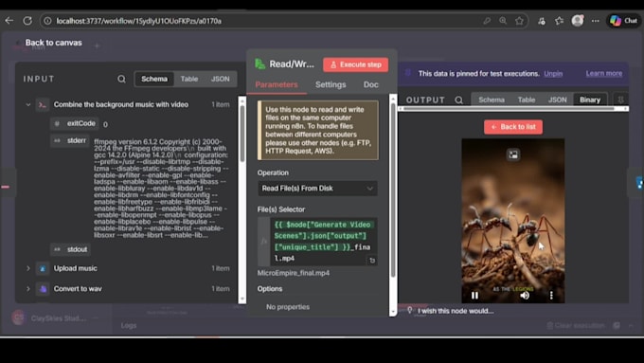Mute the video preview volume
Screen dimensions: 644x363
coord(525,295)
